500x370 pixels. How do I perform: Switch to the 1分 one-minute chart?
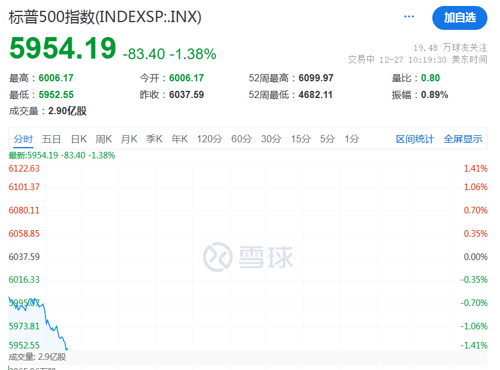352,139
